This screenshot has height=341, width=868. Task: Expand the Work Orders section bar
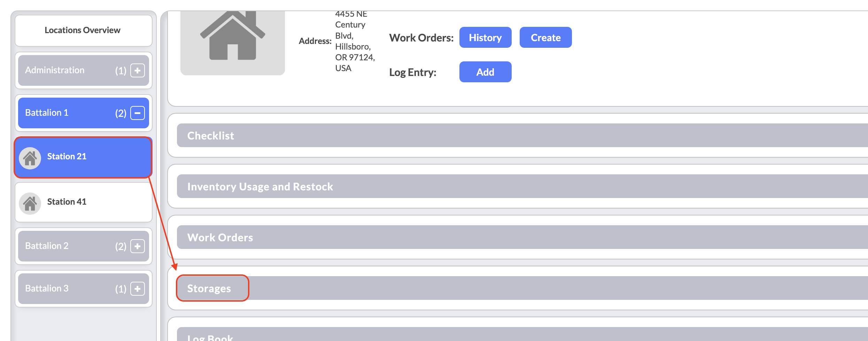(522, 237)
